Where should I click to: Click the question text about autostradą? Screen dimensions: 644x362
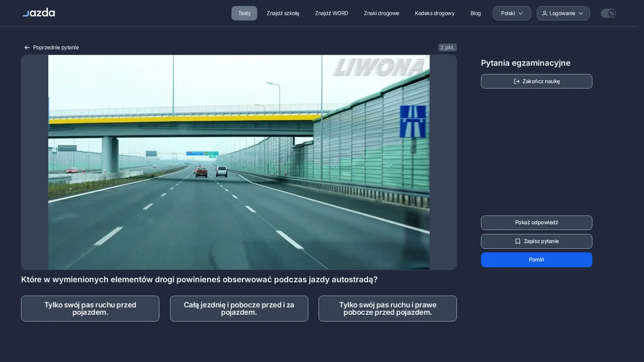pyautogui.click(x=199, y=279)
